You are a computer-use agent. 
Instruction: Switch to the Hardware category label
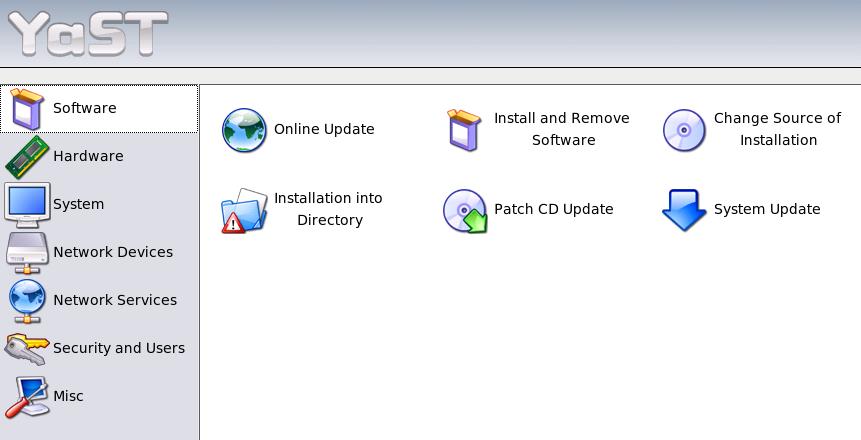tap(88, 156)
